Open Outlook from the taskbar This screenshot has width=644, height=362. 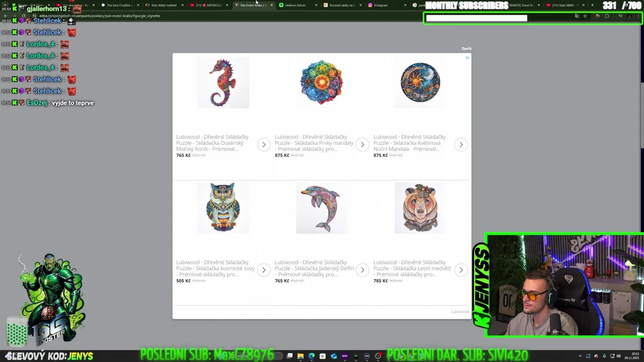click(334, 356)
